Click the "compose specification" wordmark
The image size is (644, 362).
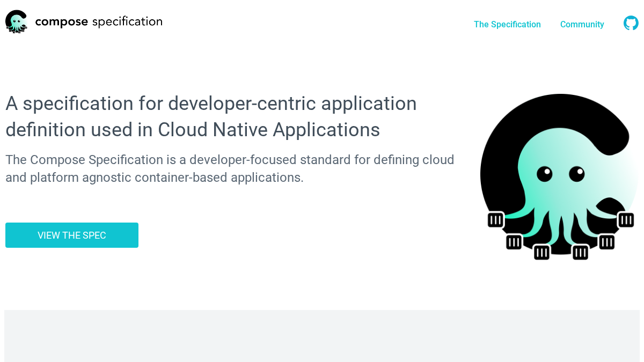point(99,22)
